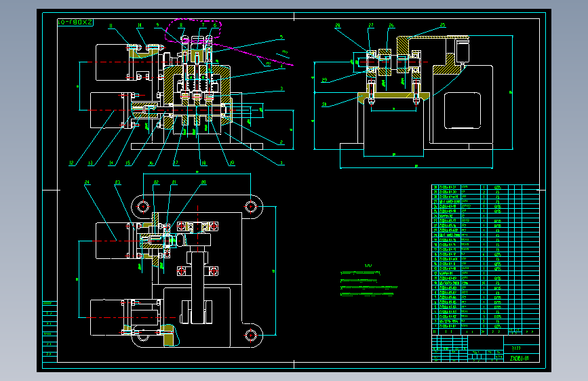588x381 pixels.
Task: Select part balloon number 21
Action: point(174,182)
